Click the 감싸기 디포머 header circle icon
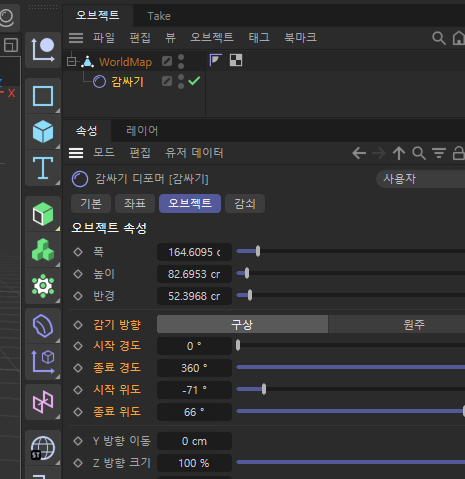The width and height of the screenshot is (465, 479). click(x=80, y=179)
